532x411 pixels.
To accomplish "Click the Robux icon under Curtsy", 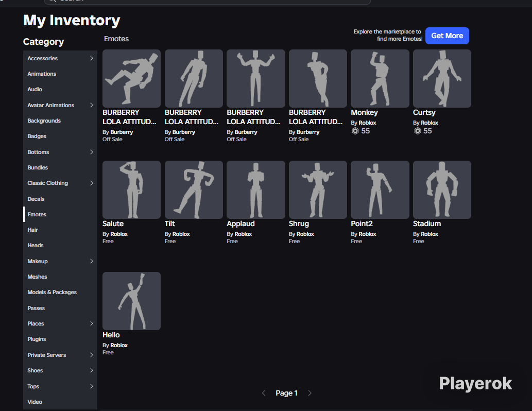I will (417, 131).
